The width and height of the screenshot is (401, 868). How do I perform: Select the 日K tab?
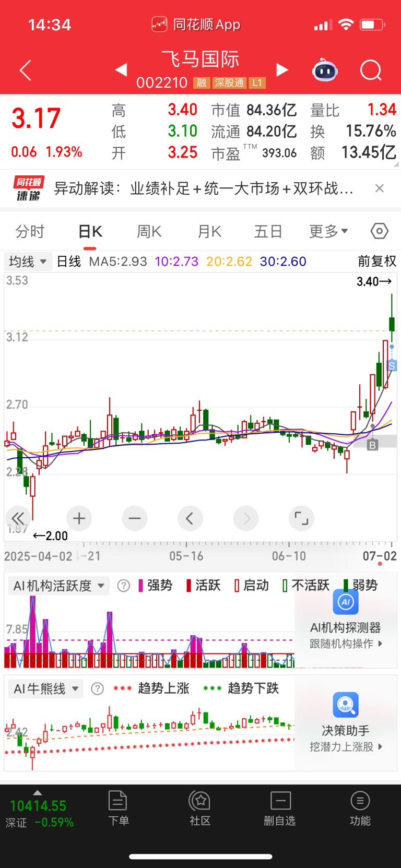tap(90, 231)
